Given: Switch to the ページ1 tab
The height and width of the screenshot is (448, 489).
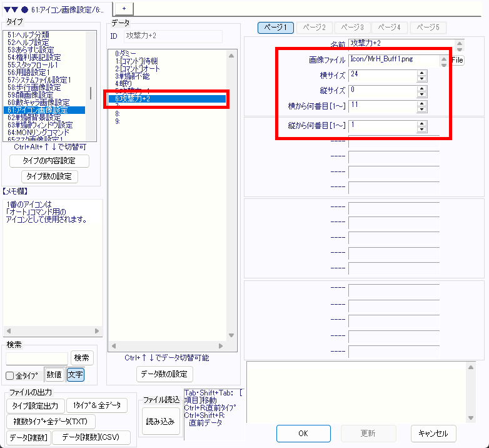Looking at the screenshot, I should click(x=276, y=28).
